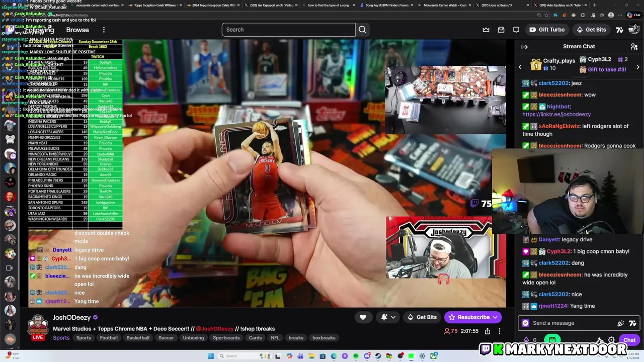Open chat identity badge icon
The image size is (644, 362).
click(x=526, y=323)
